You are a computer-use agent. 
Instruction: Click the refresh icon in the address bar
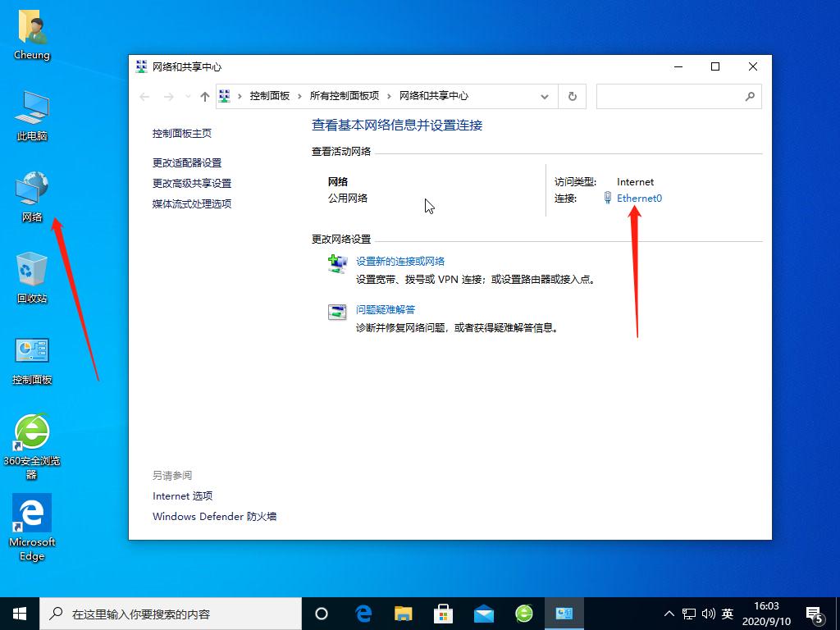(x=573, y=96)
